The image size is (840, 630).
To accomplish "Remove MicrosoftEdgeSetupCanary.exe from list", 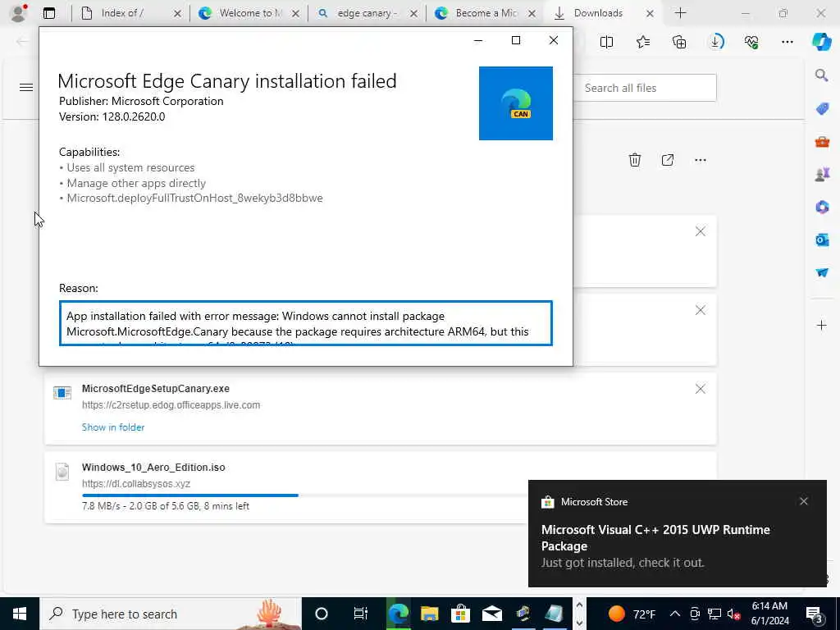I will coord(701,389).
